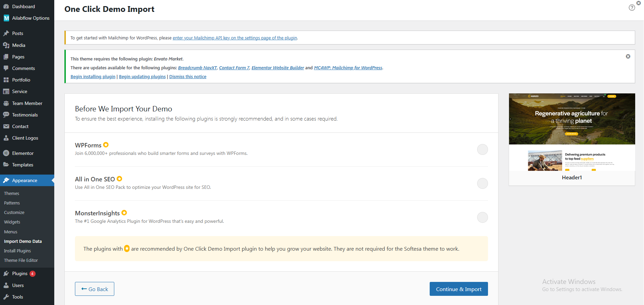Select Import Demo Data submenu item
Viewport: 644px width, 305px height.
click(x=23, y=241)
